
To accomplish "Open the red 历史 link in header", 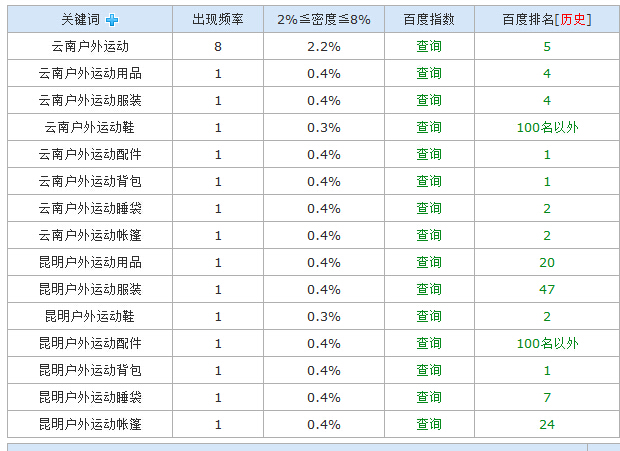I will 573,19.
